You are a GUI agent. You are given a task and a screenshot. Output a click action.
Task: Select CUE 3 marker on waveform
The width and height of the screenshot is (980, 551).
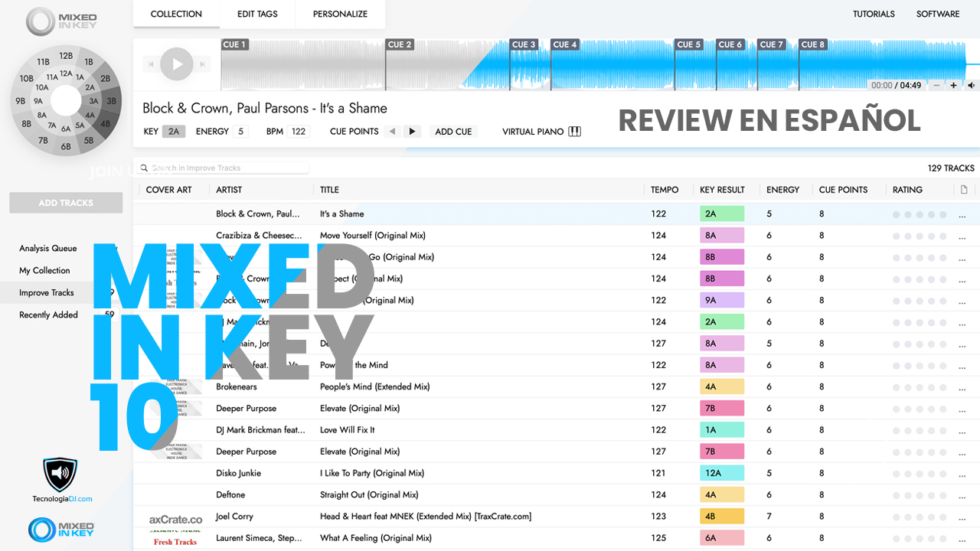(524, 44)
